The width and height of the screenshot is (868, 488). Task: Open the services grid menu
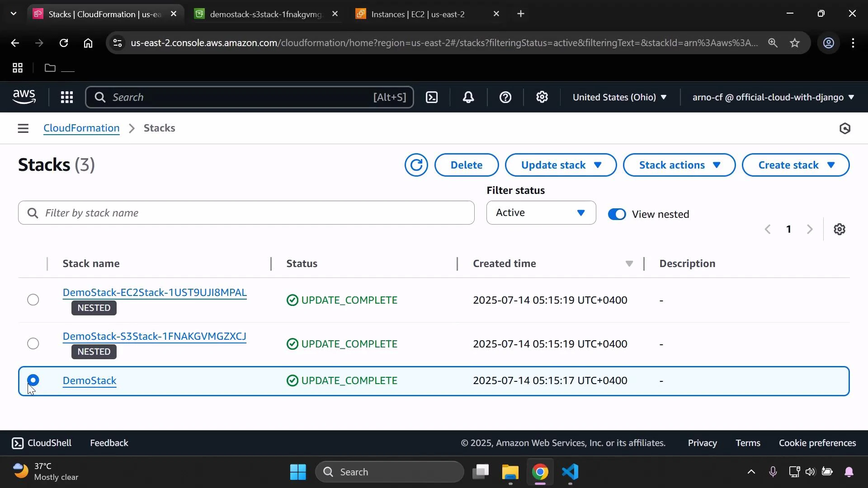[66, 97]
